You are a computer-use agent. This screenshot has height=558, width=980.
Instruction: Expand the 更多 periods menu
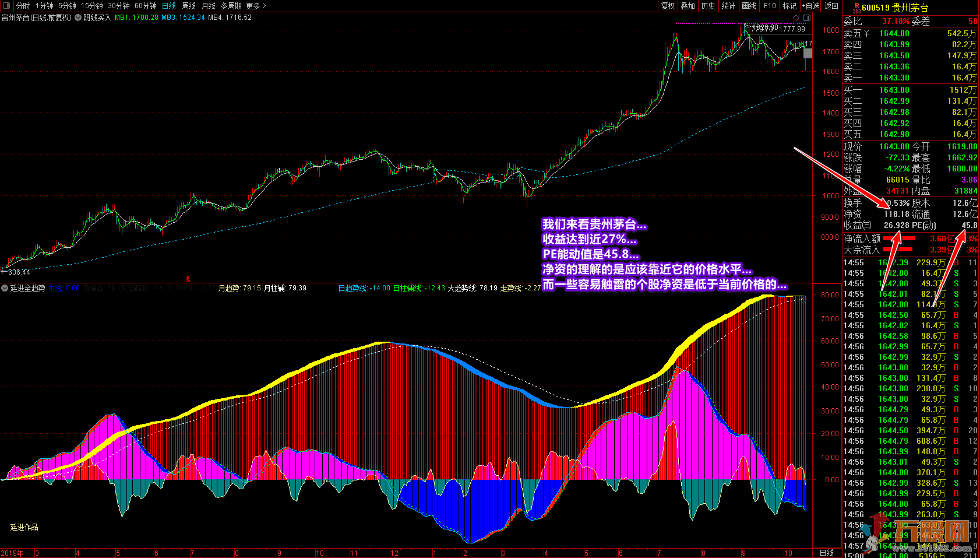(256, 6)
